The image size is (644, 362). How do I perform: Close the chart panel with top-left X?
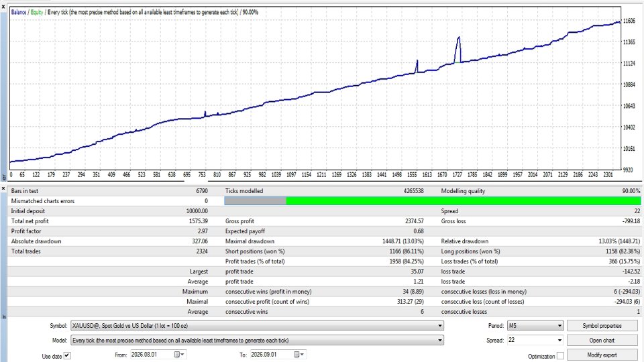pos(3,7)
